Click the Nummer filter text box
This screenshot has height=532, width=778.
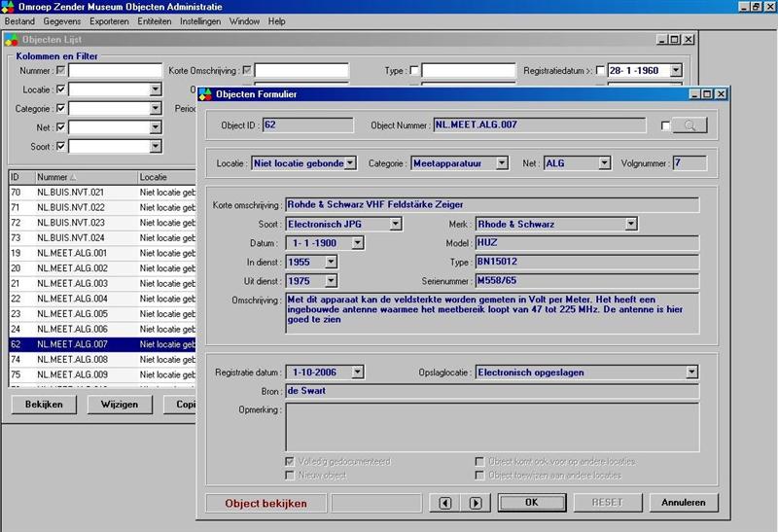pos(115,70)
